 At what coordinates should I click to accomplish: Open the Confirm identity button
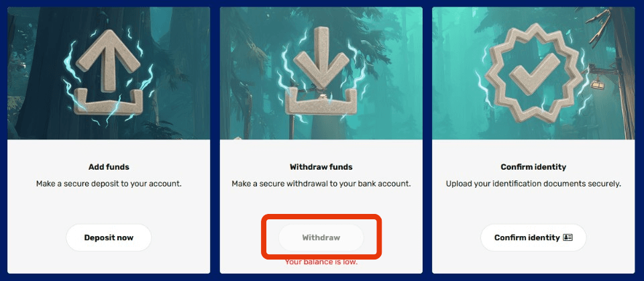coord(533,237)
